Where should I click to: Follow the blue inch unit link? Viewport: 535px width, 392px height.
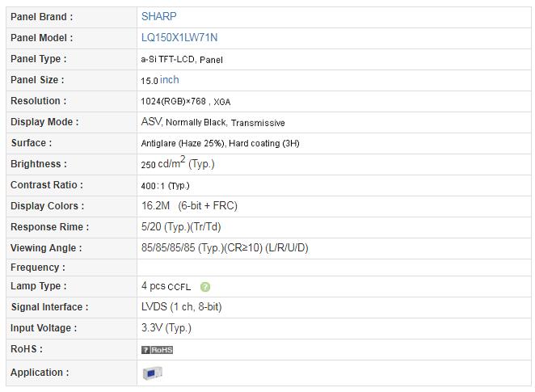point(170,80)
